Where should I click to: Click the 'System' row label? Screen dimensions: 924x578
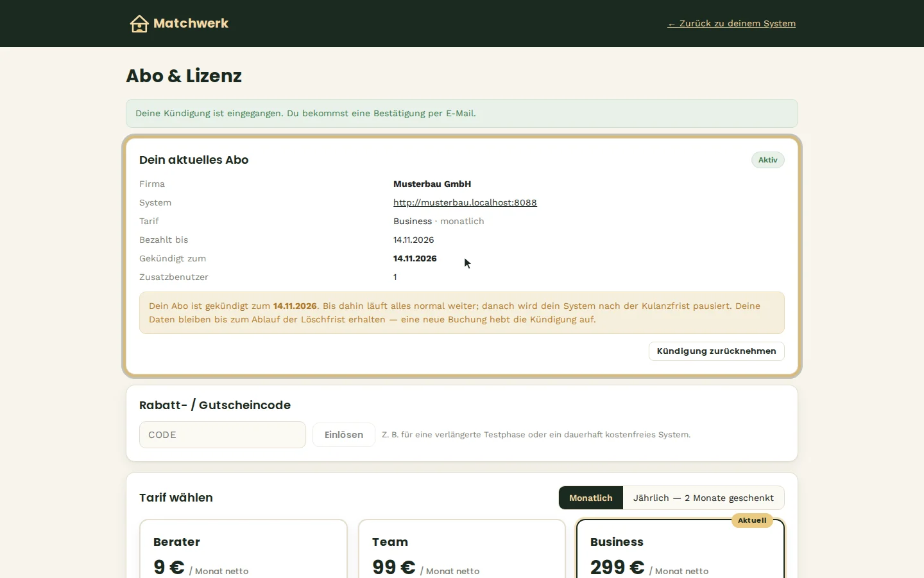click(x=155, y=202)
